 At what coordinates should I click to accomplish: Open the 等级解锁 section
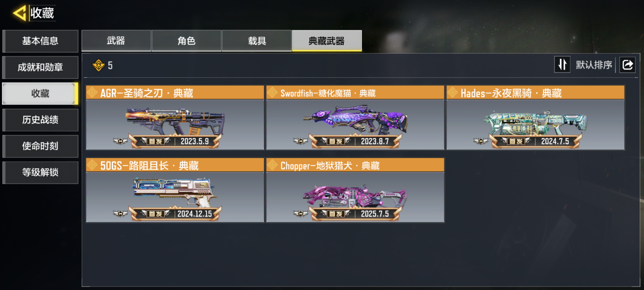coord(40,173)
